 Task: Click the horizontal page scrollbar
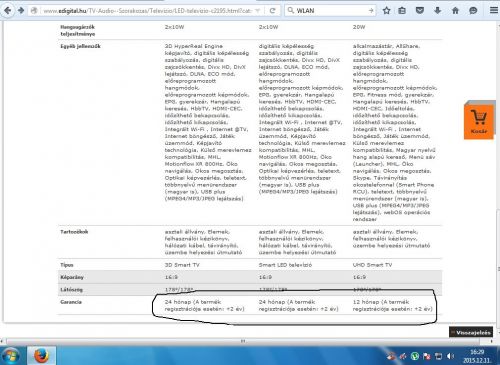pos(243,341)
